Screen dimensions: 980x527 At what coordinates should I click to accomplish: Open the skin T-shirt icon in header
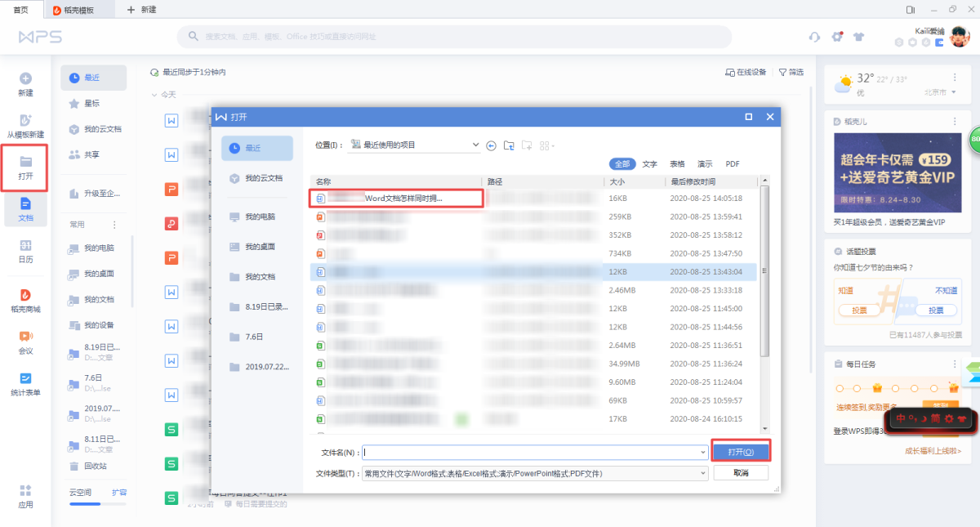858,37
